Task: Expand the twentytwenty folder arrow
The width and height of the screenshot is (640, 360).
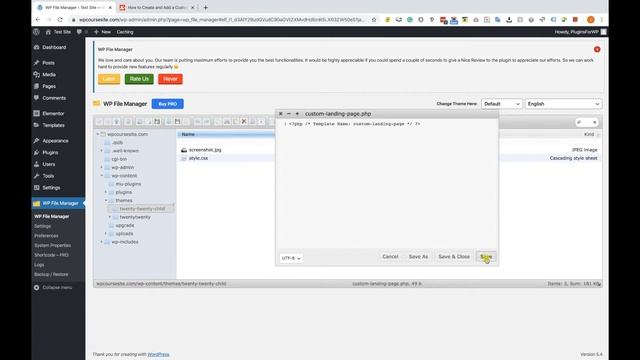Action: click(x=110, y=217)
